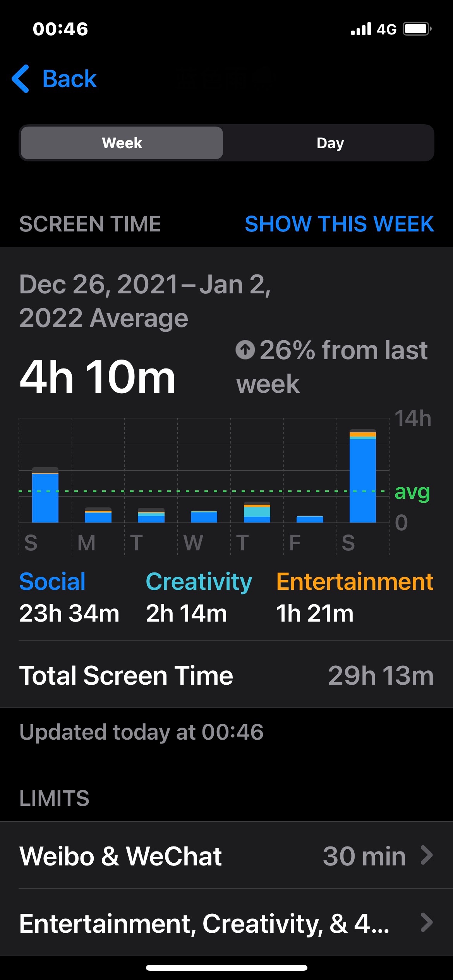Image resolution: width=453 pixels, height=980 pixels.
Task: Go back using the Back label
Action: pyautogui.click(x=70, y=79)
